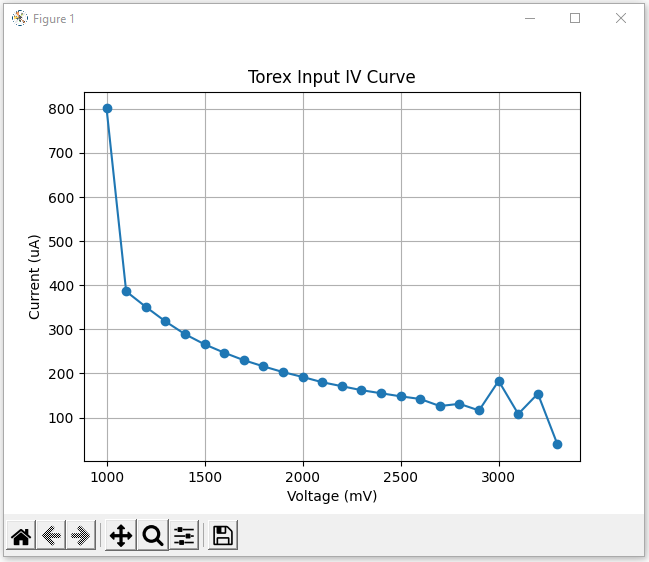The height and width of the screenshot is (562, 649).
Task: Click the '400' y-axis tick label
Action: pos(61,286)
